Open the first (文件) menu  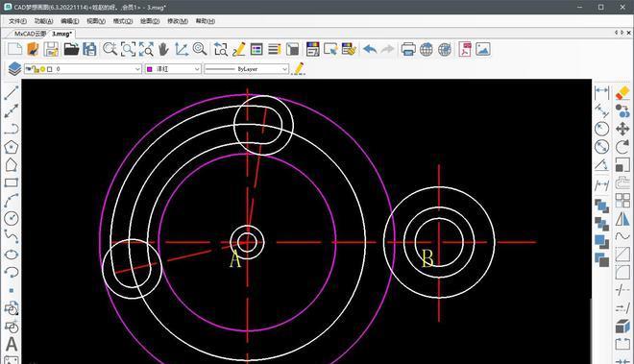tap(17, 21)
